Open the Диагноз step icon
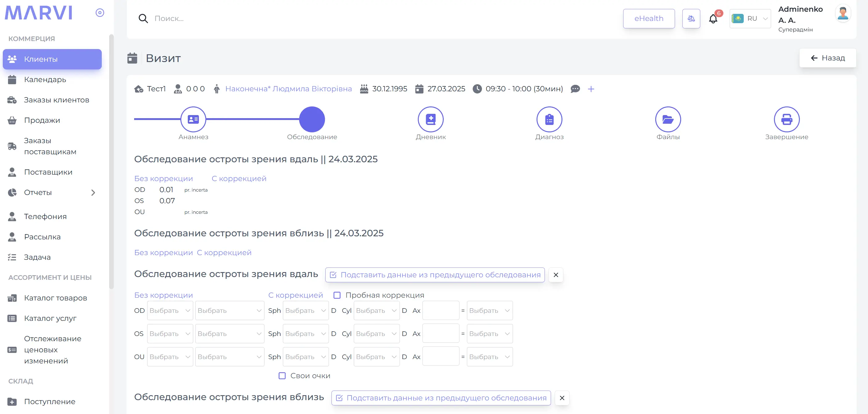The image size is (868, 414). tap(549, 119)
